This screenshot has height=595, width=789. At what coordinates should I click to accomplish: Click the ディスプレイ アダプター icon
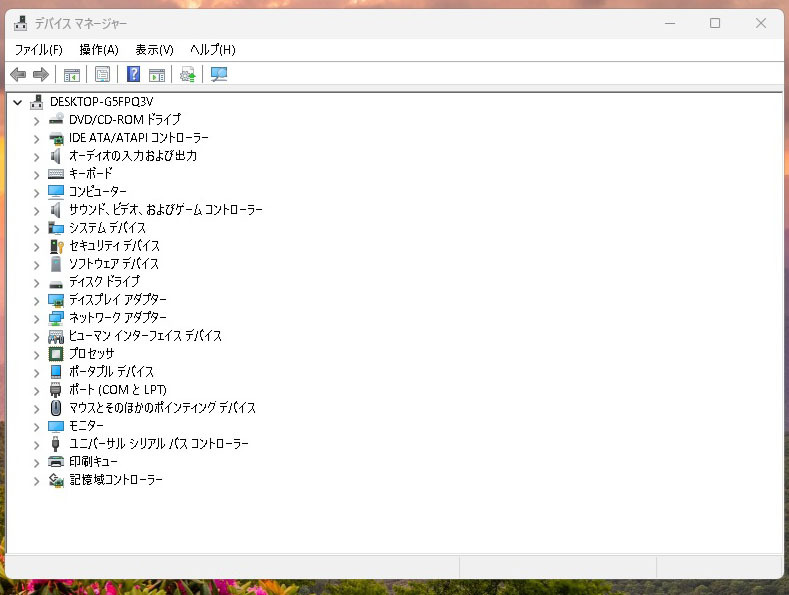[56, 300]
